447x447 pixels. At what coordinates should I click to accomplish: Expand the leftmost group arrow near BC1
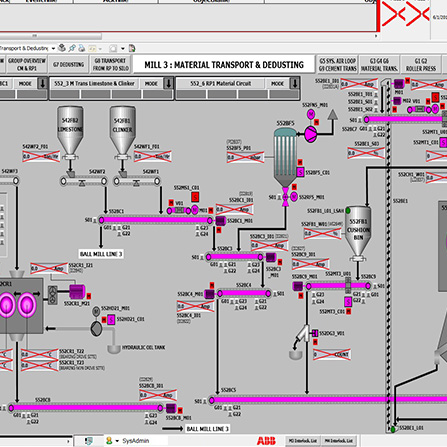[x=42, y=83]
